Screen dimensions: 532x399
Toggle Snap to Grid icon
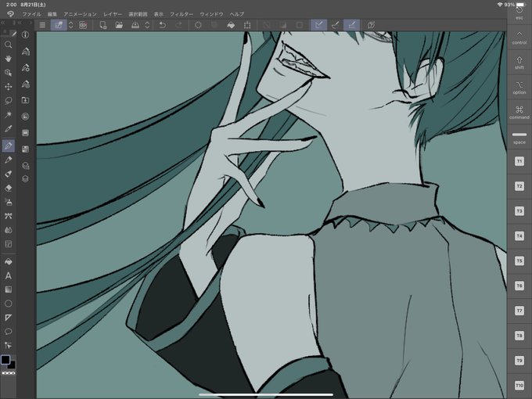(352, 25)
